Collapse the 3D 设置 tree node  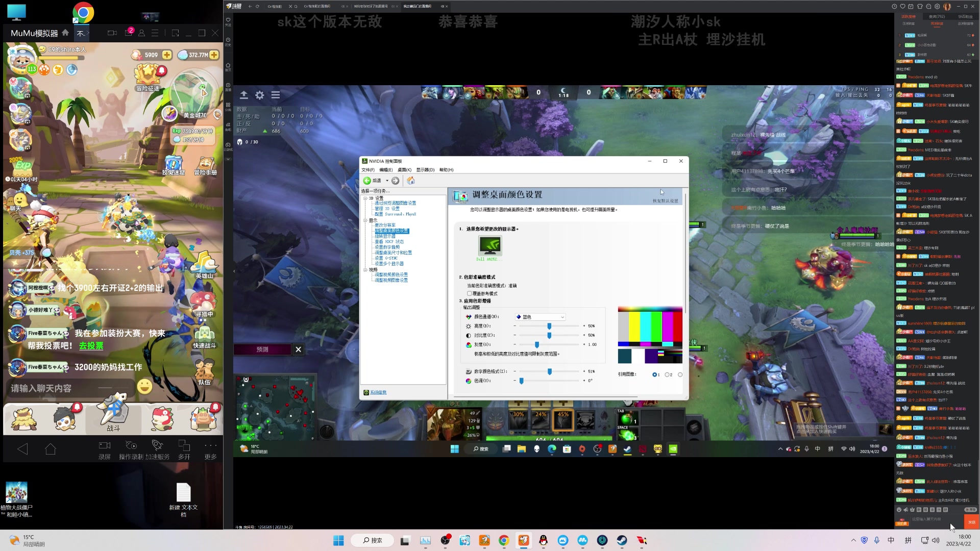click(x=365, y=198)
